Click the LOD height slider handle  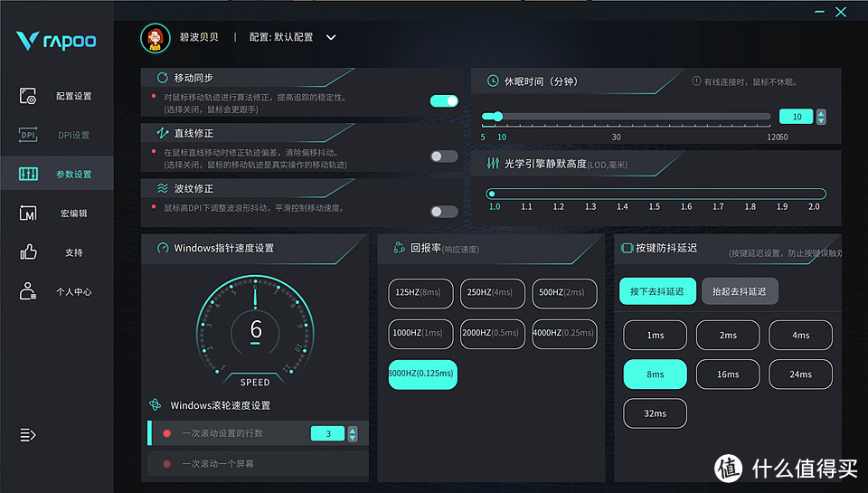[x=492, y=194]
